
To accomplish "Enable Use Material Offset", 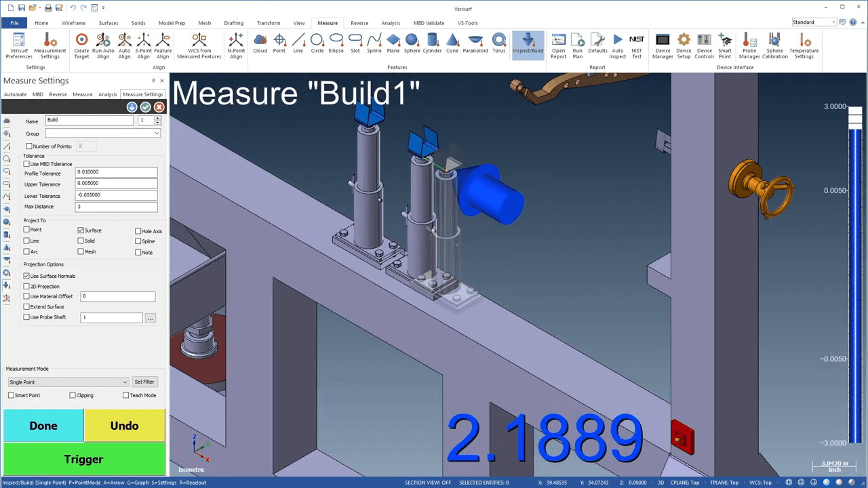I will point(26,296).
